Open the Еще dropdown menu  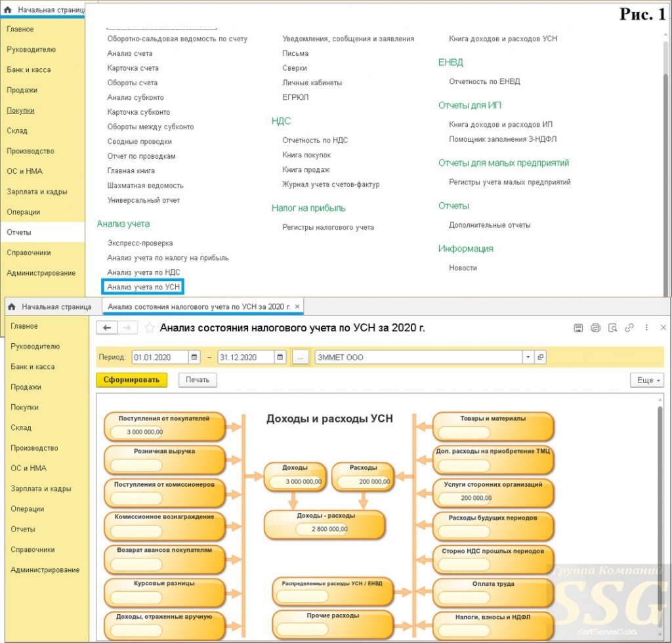coord(646,380)
